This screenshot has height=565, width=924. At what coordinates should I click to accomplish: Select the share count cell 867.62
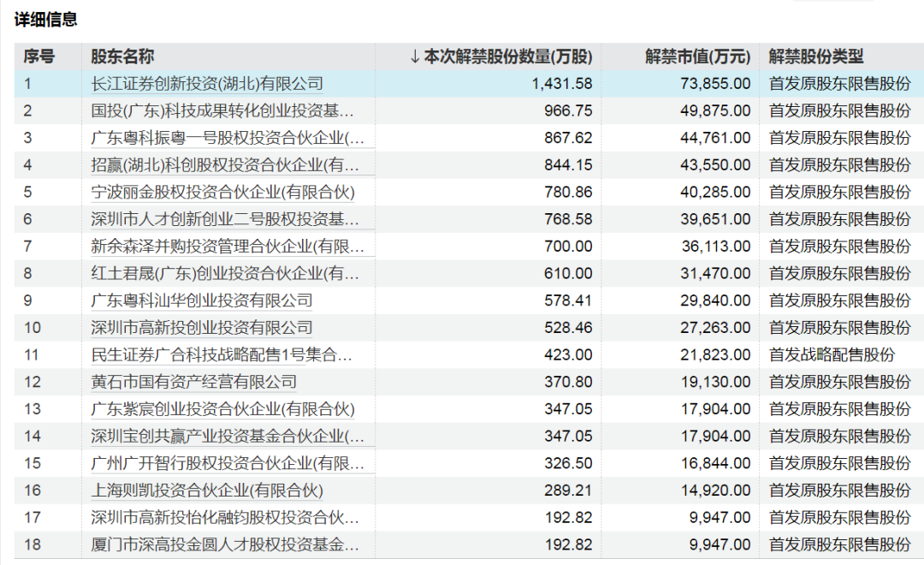[x=568, y=138]
